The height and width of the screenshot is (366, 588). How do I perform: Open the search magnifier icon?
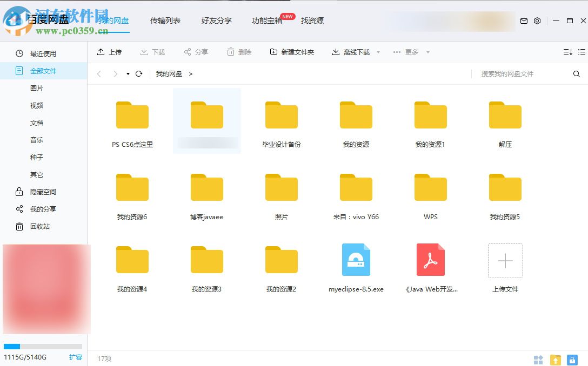(x=576, y=73)
